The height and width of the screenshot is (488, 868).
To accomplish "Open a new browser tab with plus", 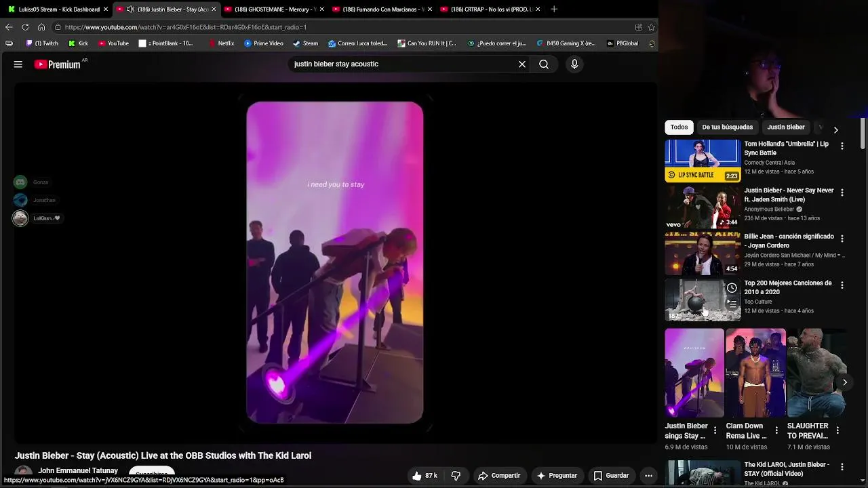I will [554, 9].
